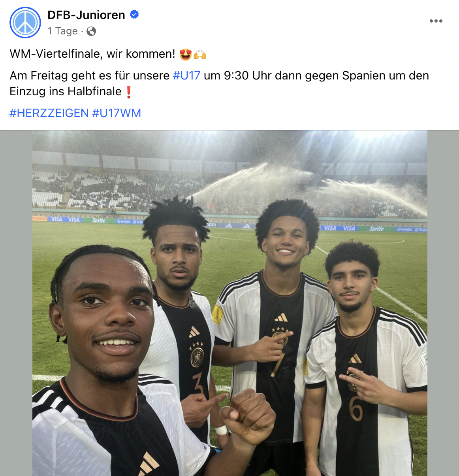The height and width of the screenshot is (476, 459).
Task: Click the heart-eyes emoji in the post
Action: [x=185, y=54]
